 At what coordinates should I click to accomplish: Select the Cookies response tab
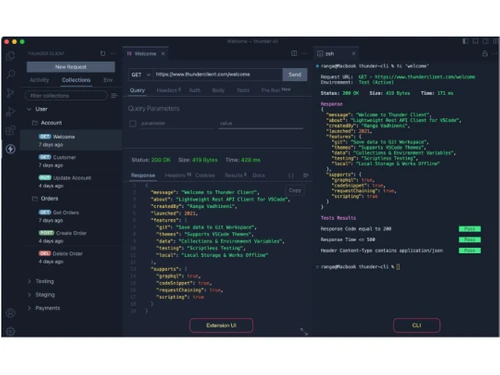(x=205, y=175)
